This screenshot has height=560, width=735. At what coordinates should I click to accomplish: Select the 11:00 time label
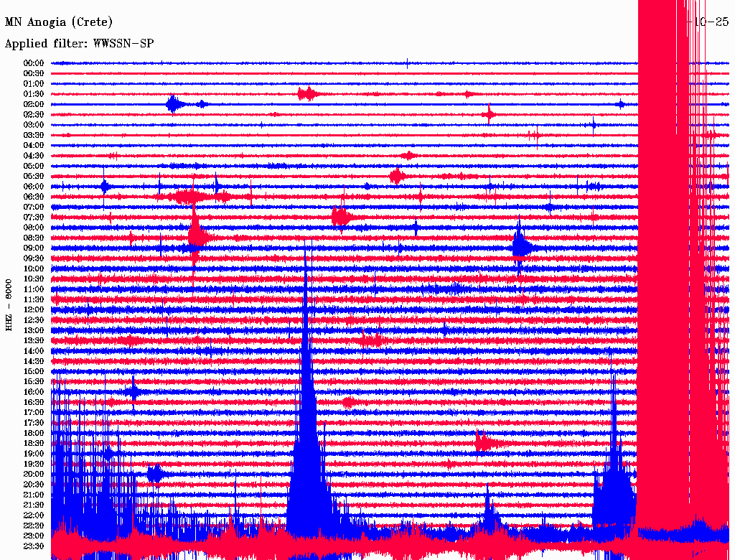pos(34,289)
